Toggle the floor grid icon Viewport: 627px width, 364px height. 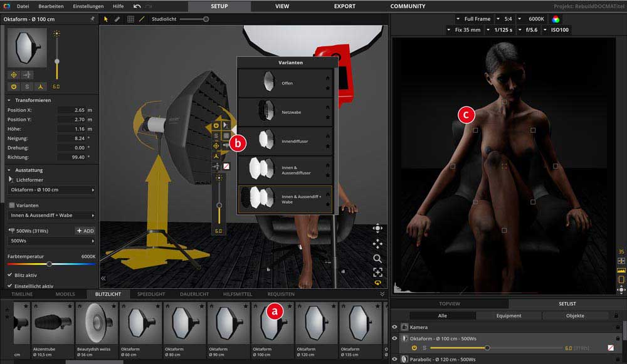130,19
